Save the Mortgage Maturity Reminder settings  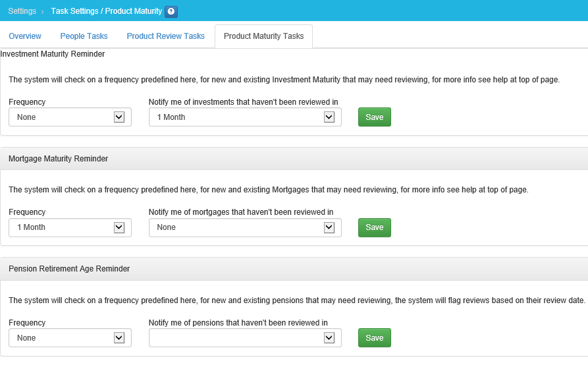(374, 227)
